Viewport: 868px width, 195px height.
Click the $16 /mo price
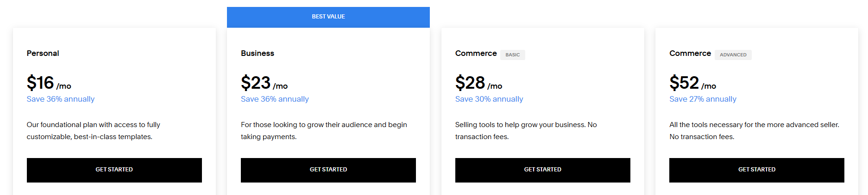click(49, 83)
